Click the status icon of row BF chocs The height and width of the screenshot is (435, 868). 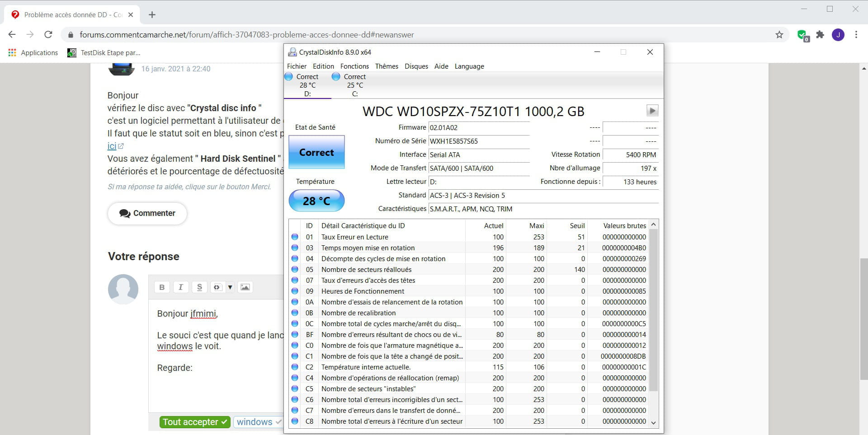click(295, 334)
